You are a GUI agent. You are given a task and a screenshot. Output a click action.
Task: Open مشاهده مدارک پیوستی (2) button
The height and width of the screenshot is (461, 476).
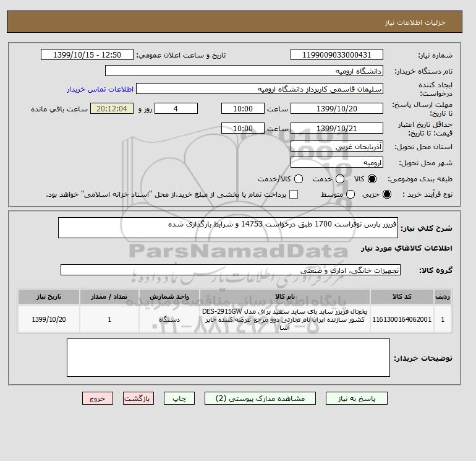[260, 399]
